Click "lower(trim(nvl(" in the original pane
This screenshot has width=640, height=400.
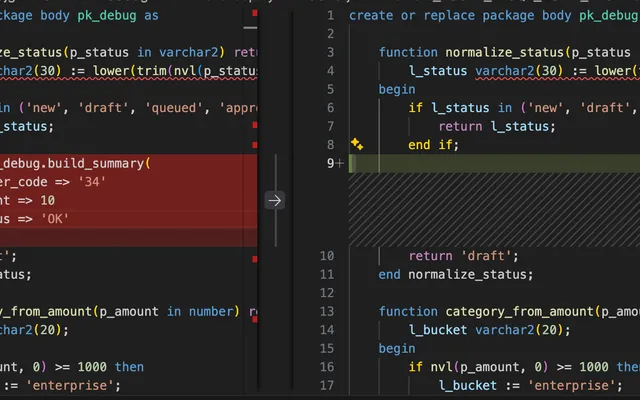coord(147,71)
